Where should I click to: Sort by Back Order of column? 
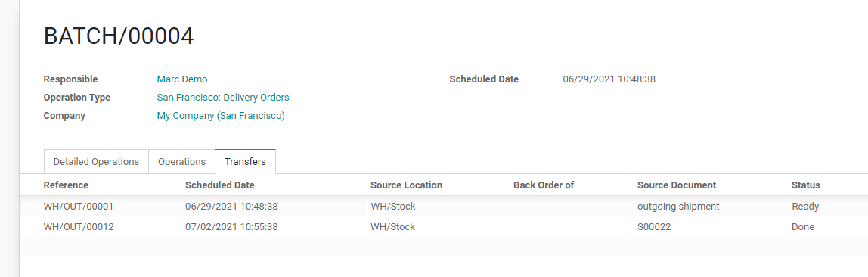[544, 185]
